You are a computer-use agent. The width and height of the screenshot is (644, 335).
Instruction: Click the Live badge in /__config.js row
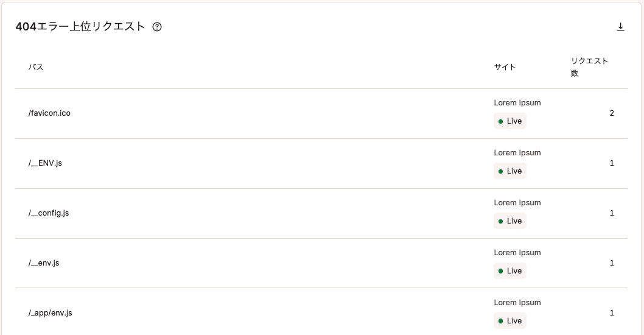pyautogui.click(x=510, y=221)
